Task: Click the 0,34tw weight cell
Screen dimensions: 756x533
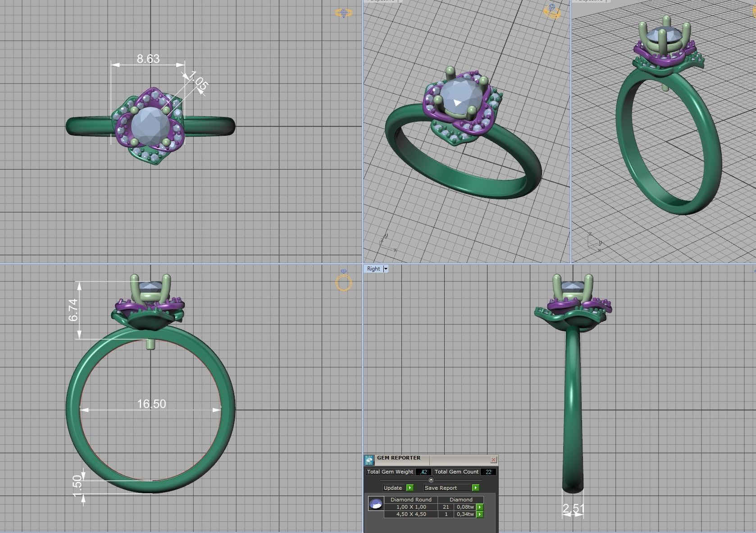Action: tap(465, 515)
